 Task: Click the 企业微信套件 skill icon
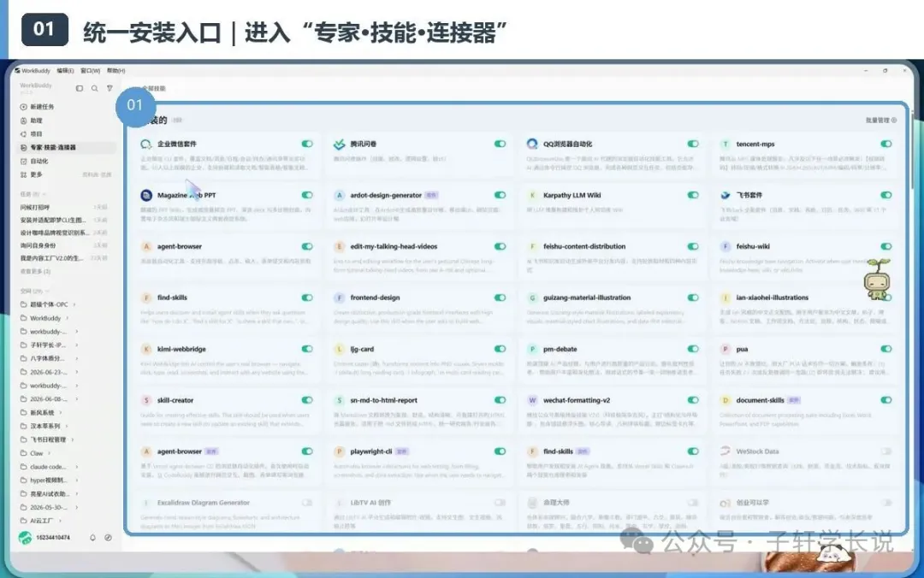(x=146, y=144)
